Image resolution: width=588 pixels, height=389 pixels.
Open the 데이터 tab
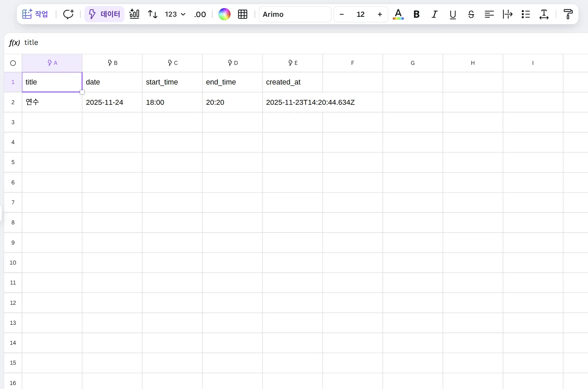tap(104, 14)
